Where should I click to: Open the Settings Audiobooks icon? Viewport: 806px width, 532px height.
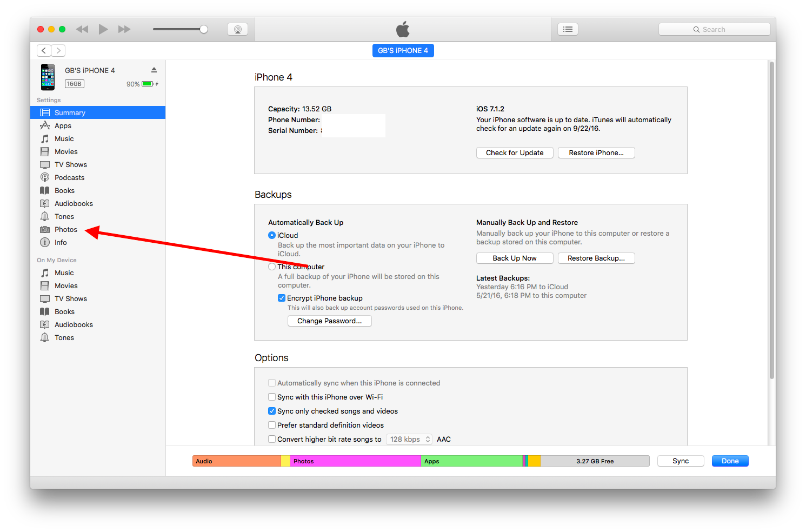(45, 203)
